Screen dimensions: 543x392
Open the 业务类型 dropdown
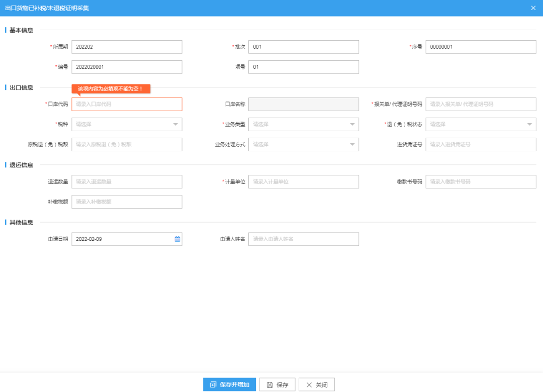(x=304, y=124)
